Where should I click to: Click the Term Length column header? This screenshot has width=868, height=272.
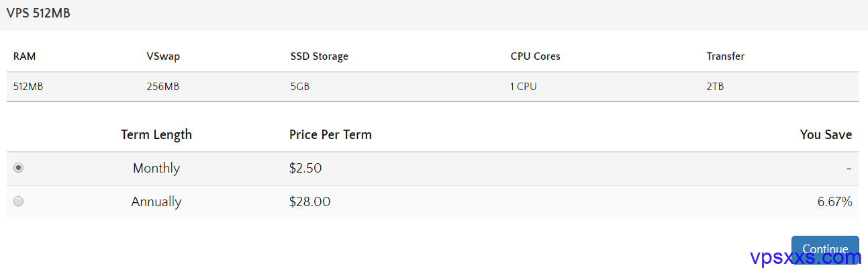(x=156, y=134)
